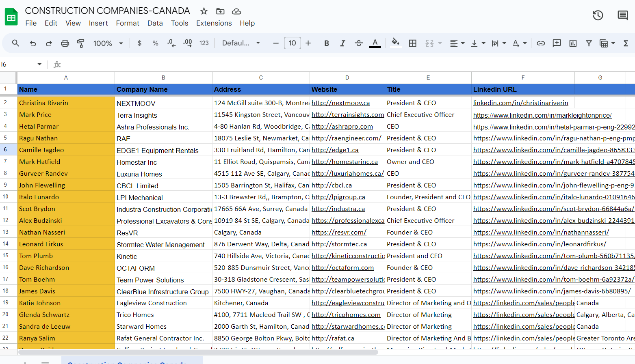Decrease decimal places
Image resolution: width=635 pixels, height=364 pixels.
click(x=171, y=43)
